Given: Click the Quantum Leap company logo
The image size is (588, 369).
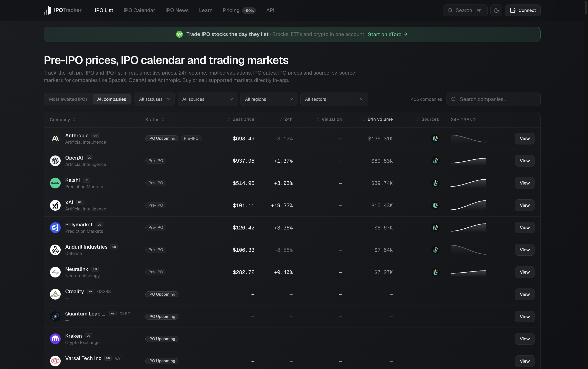Looking at the screenshot, I should (55, 316).
